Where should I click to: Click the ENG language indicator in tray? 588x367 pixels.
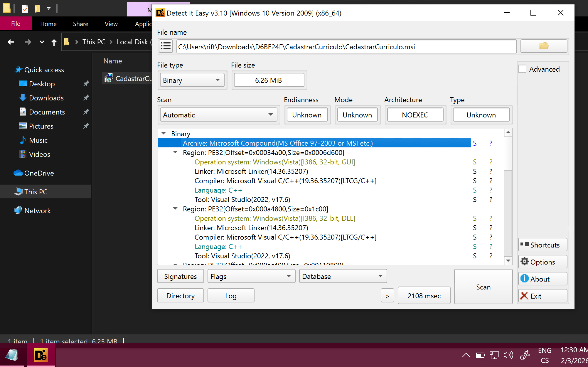[x=545, y=350]
